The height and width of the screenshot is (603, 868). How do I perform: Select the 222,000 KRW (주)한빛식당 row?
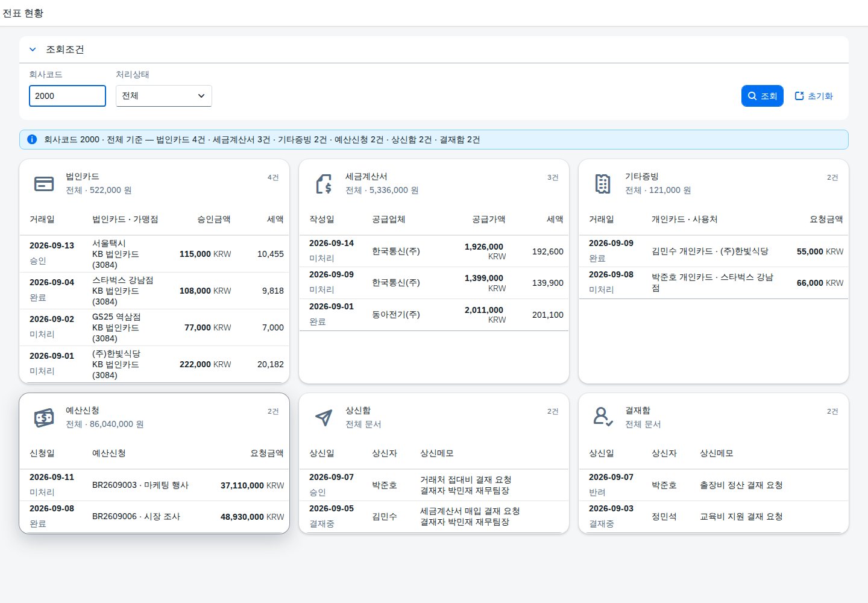point(154,364)
